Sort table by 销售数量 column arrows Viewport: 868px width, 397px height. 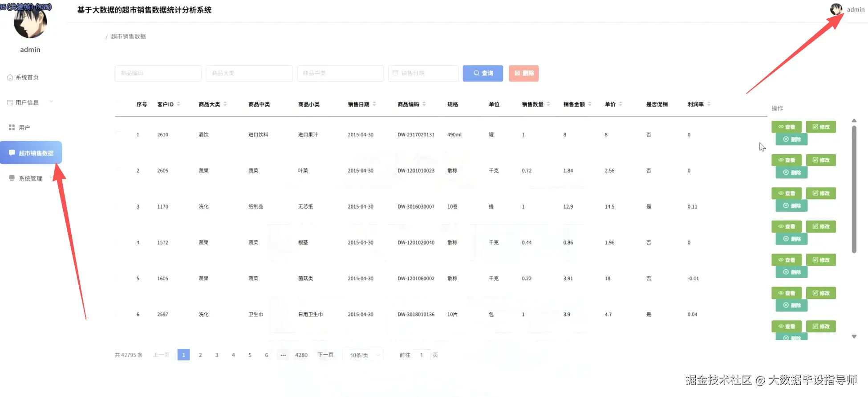coord(548,104)
